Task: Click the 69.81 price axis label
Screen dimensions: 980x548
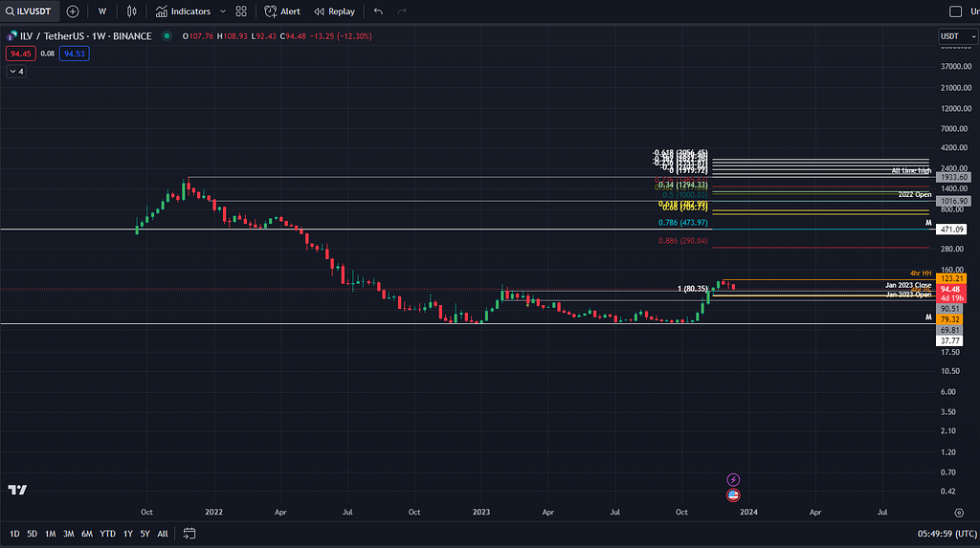Action: click(x=950, y=330)
